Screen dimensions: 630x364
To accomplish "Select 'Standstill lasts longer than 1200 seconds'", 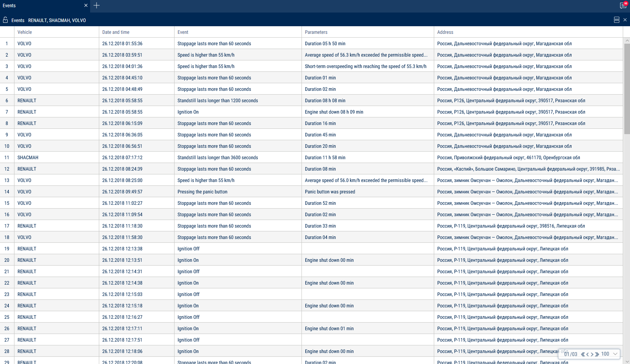I will (238, 100).
